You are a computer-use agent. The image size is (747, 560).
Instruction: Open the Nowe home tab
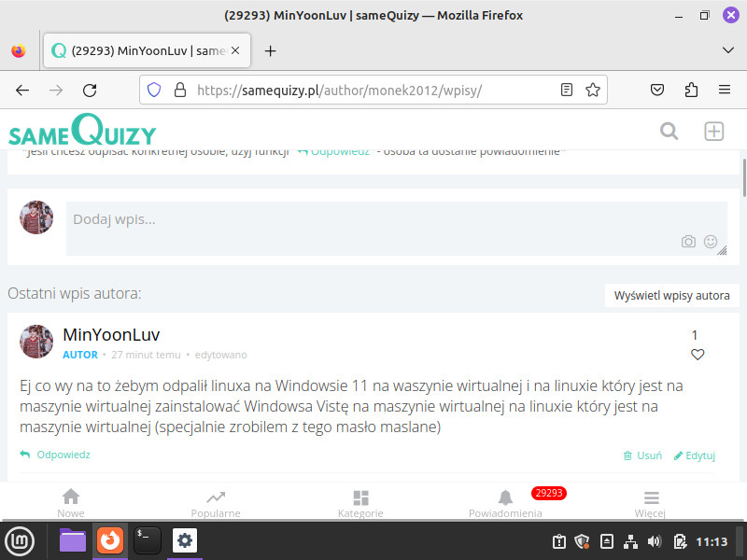tap(71, 503)
